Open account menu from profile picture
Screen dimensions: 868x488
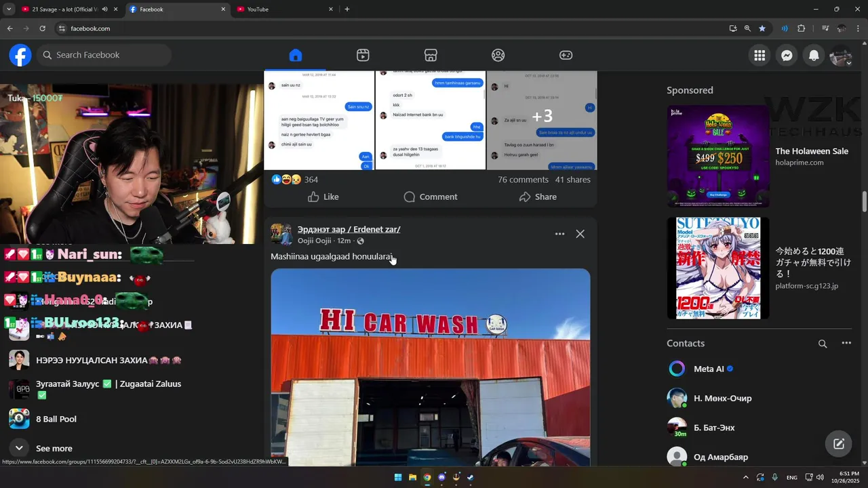pos(841,56)
